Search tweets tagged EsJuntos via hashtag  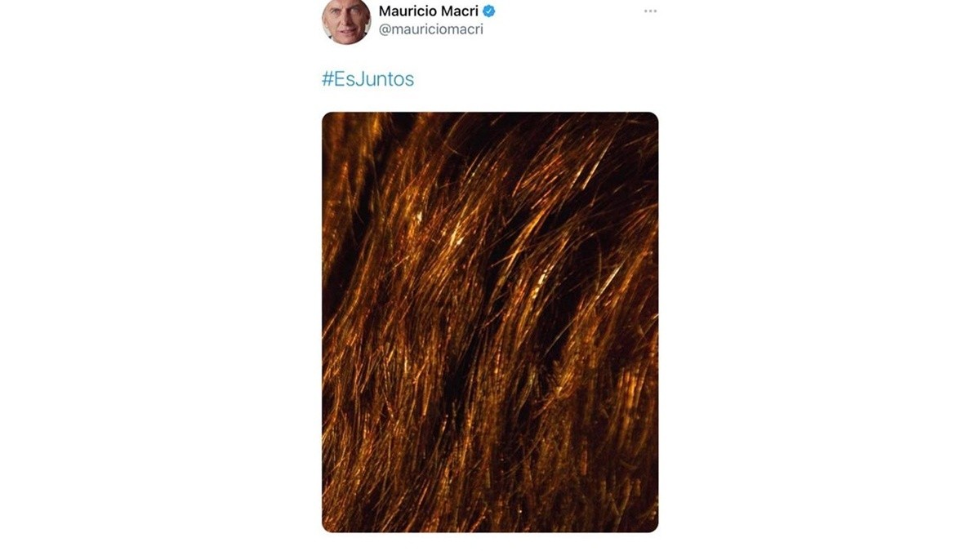368,79
